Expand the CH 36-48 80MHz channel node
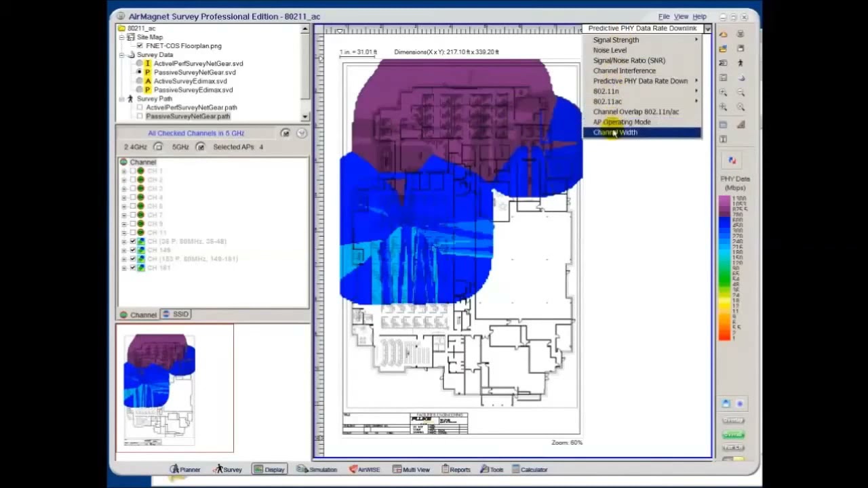Viewport: 868px width, 488px height. [x=124, y=241]
